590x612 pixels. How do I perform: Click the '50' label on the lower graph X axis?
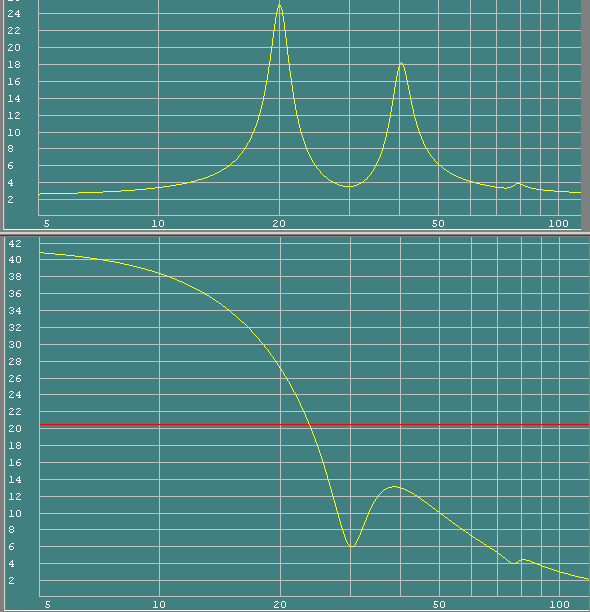(439, 605)
